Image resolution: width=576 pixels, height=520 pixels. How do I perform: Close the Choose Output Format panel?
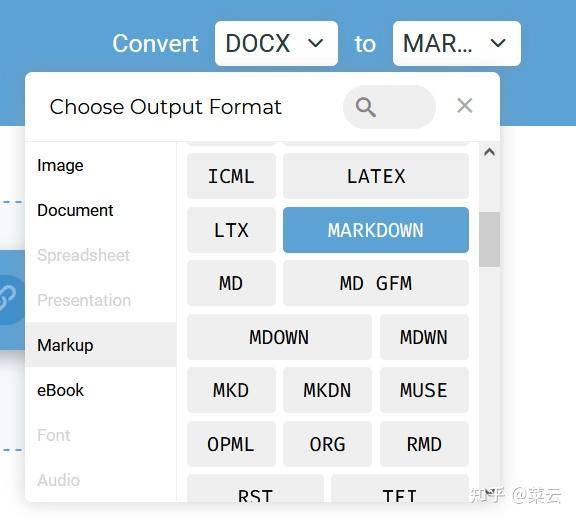coord(465,106)
